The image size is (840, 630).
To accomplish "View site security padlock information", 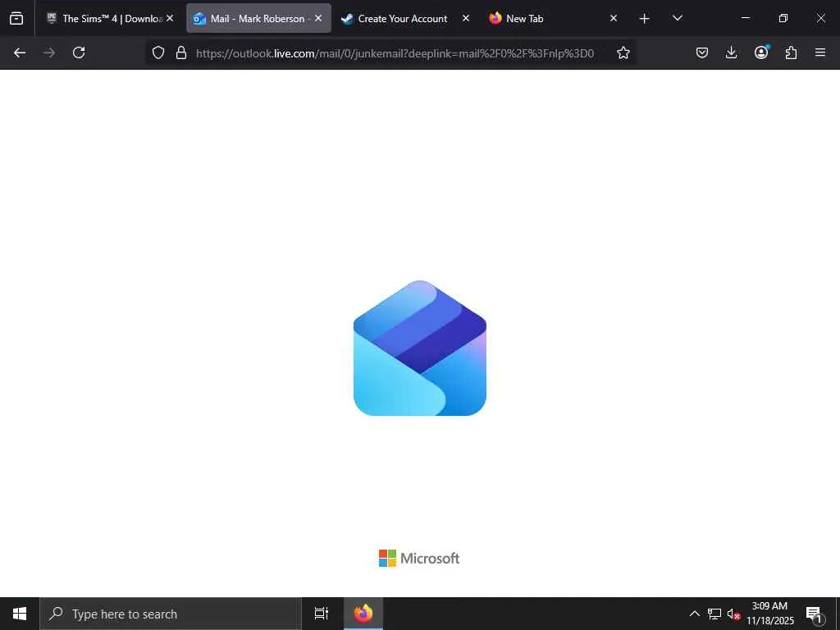I will (181, 52).
